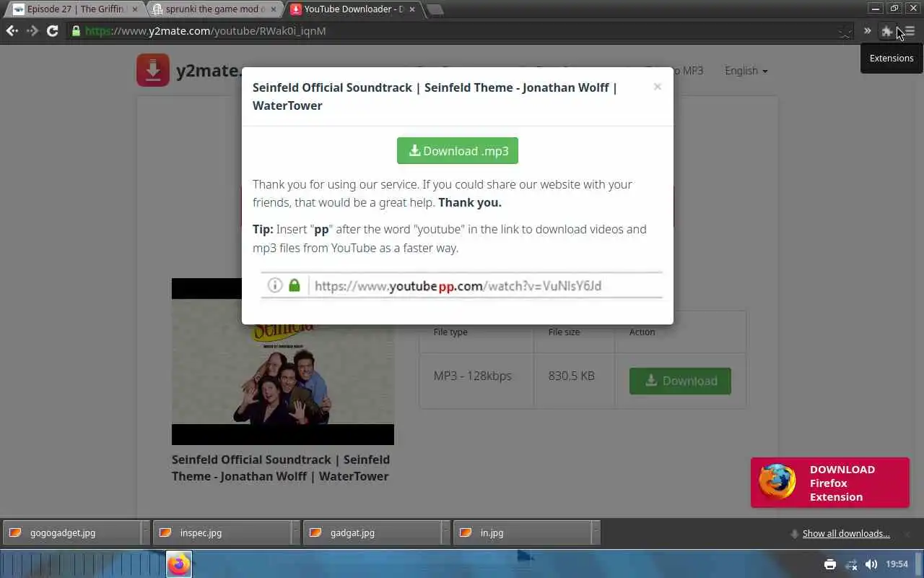Open the browser hamburger menu
The width and height of the screenshot is (924, 578).
point(910,31)
